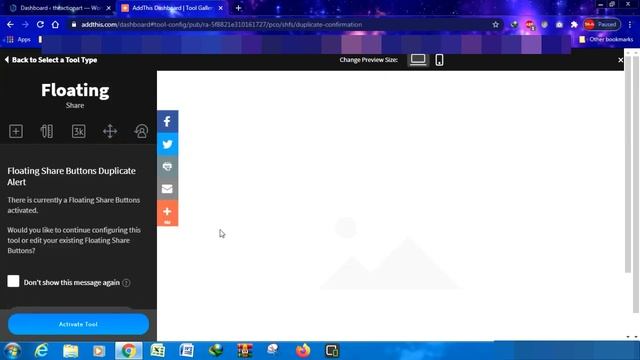
Task: Open the 3k share counter settings icon
Action: (78, 131)
